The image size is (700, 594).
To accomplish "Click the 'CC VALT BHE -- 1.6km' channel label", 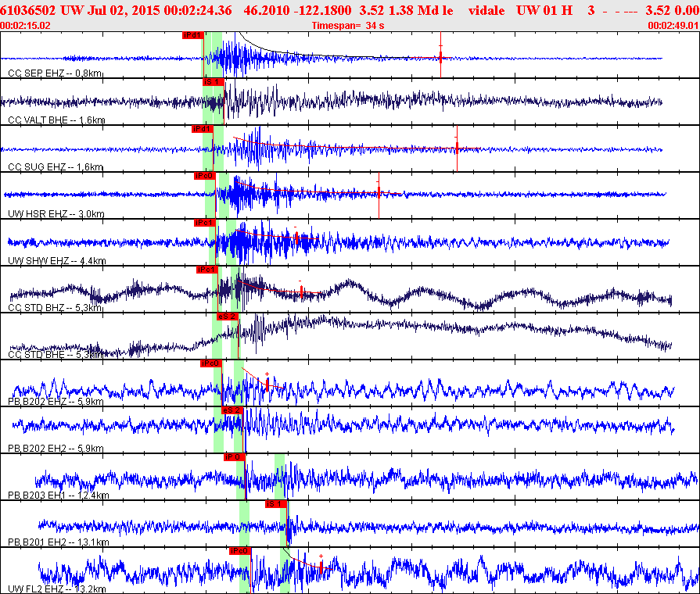I will coord(56,120).
